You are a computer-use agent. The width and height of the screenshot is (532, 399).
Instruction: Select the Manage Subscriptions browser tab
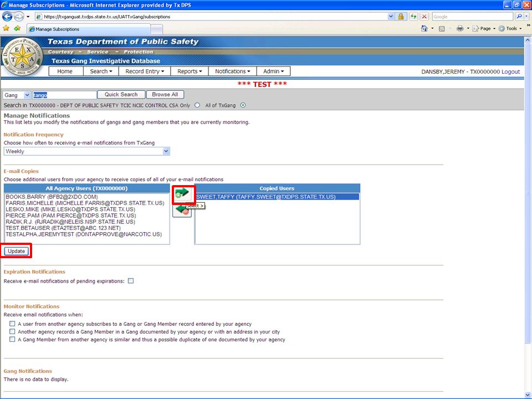pos(89,29)
